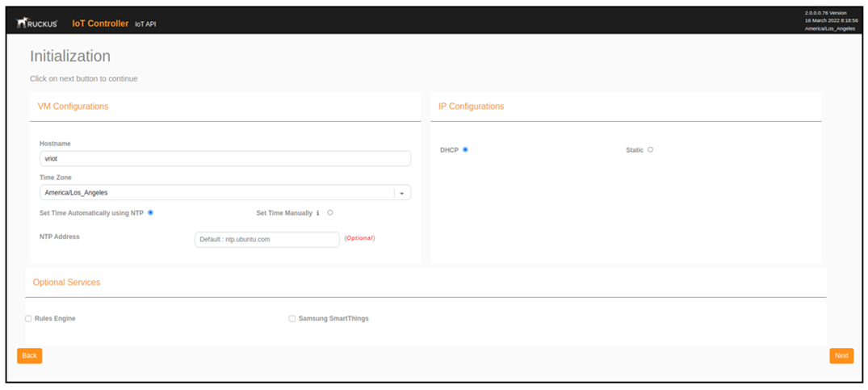The width and height of the screenshot is (868, 390).
Task: Click the VM Configurations section heading
Action: (73, 107)
